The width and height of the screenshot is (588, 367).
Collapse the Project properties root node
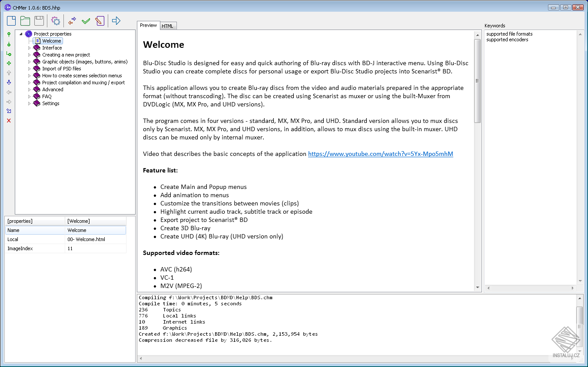click(21, 34)
